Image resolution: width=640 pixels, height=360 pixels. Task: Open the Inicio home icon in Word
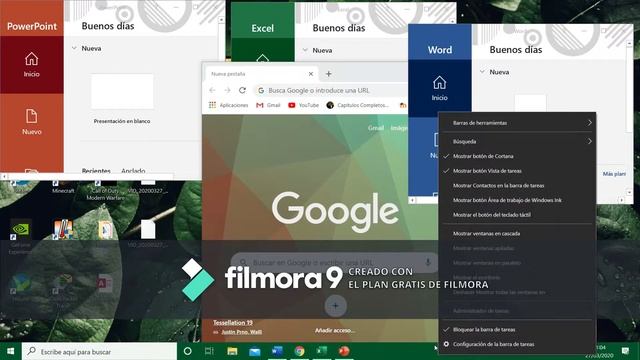tap(440, 83)
